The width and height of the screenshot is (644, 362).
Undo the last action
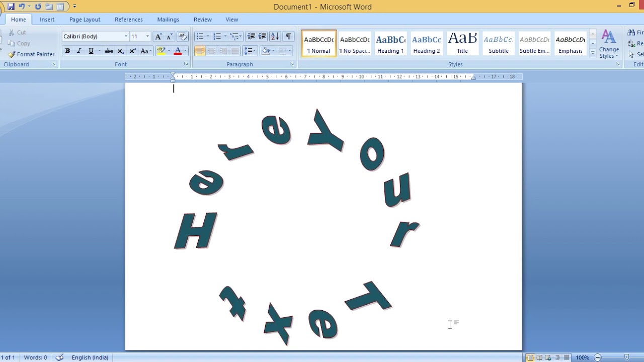(22, 7)
